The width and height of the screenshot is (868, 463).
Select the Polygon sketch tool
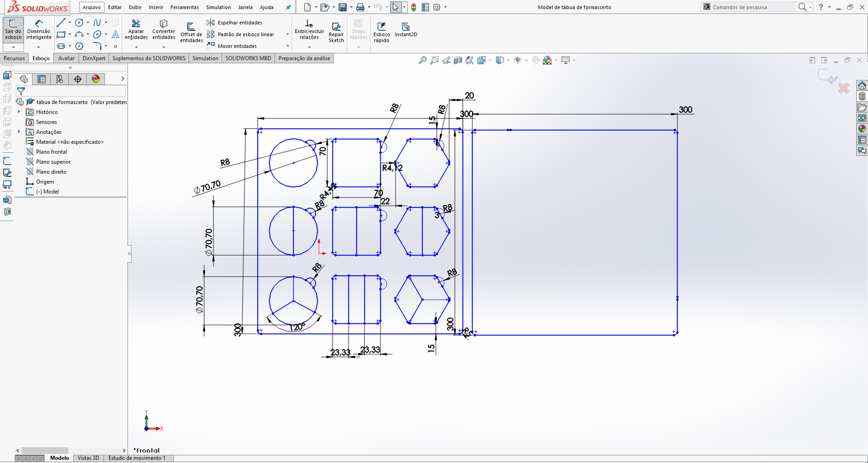79,46
